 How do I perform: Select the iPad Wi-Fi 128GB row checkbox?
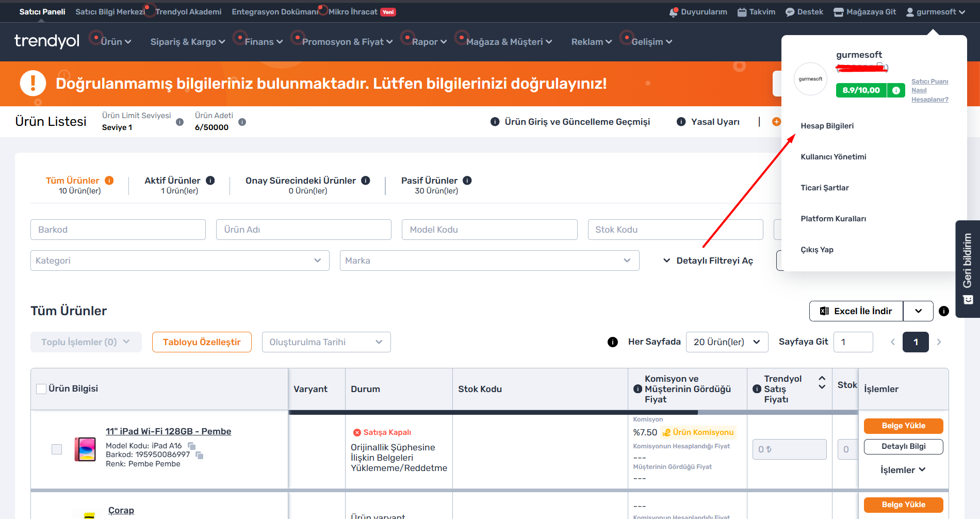point(57,449)
